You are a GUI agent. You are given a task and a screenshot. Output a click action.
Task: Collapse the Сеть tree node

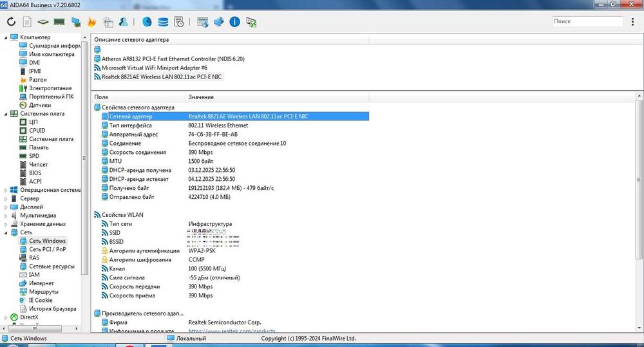(6, 232)
